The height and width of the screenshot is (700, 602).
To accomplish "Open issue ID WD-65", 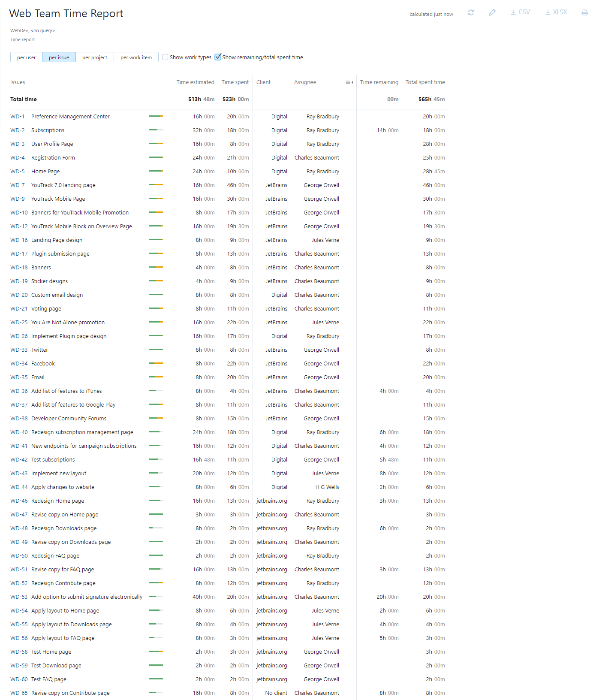I will pyautogui.click(x=19, y=693).
